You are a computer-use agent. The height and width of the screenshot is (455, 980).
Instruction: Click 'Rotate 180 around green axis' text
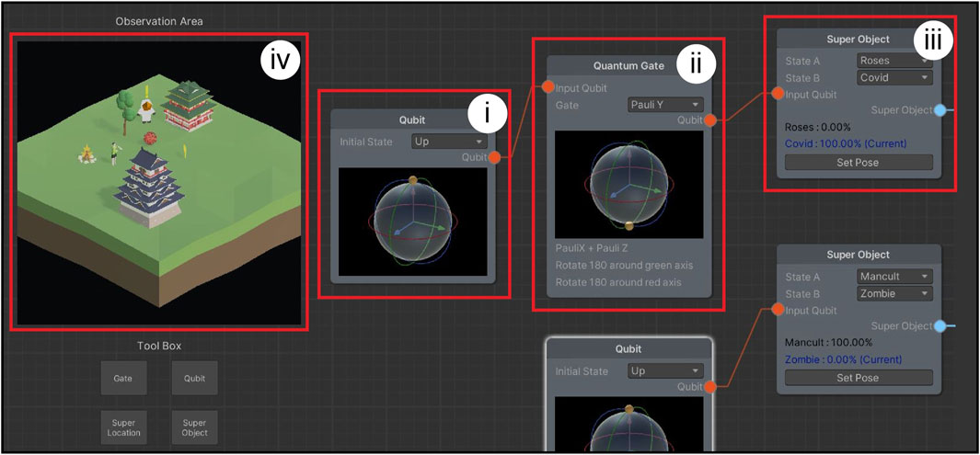624,266
